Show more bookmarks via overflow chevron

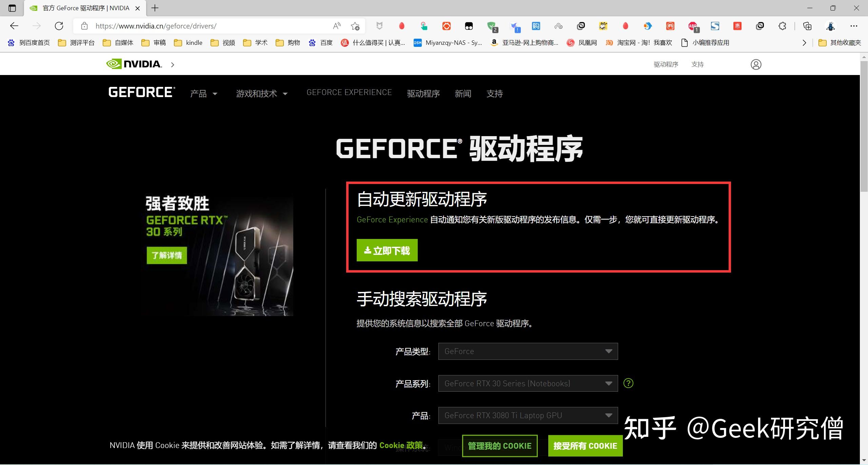point(804,43)
